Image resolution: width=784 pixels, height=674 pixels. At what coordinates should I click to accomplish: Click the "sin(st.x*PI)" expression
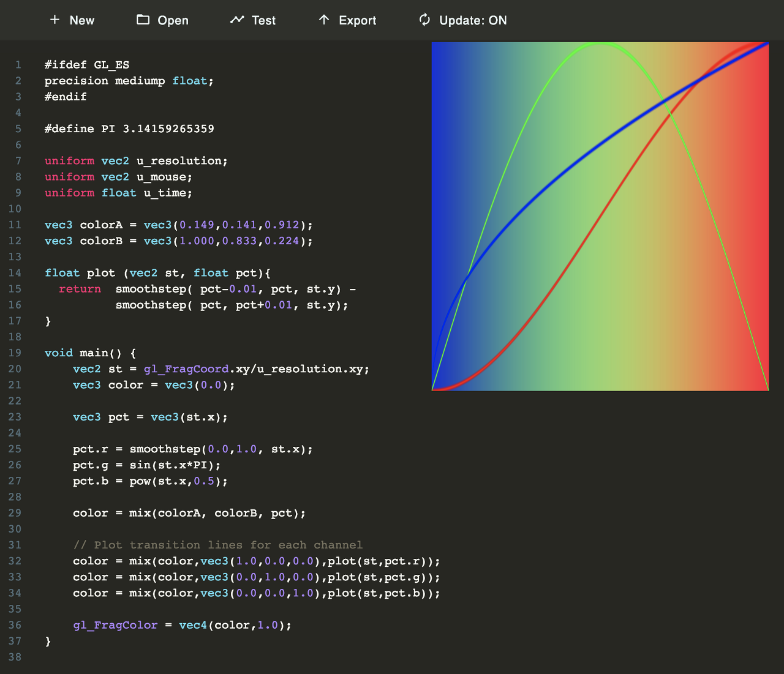pyautogui.click(x=172, y=465)
